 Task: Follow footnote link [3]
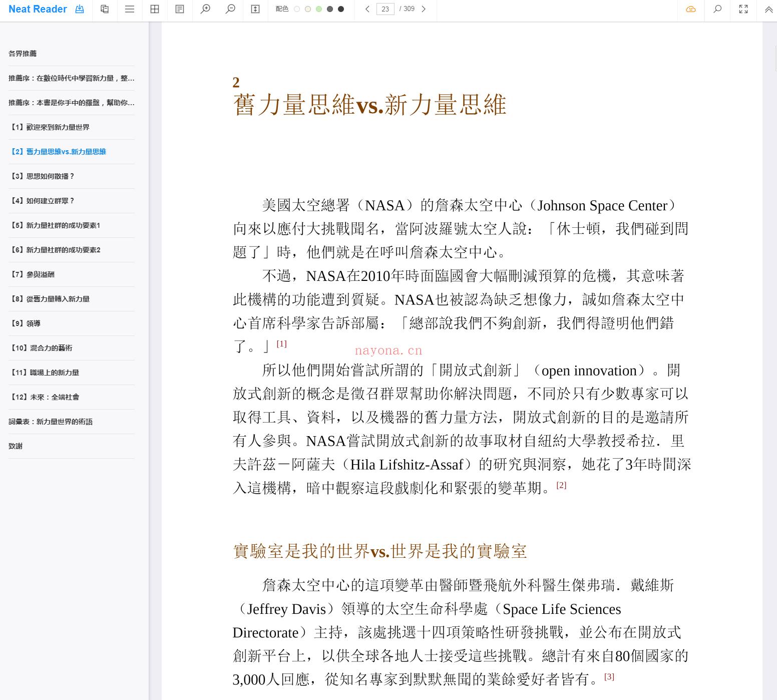[x=609, y=676]
